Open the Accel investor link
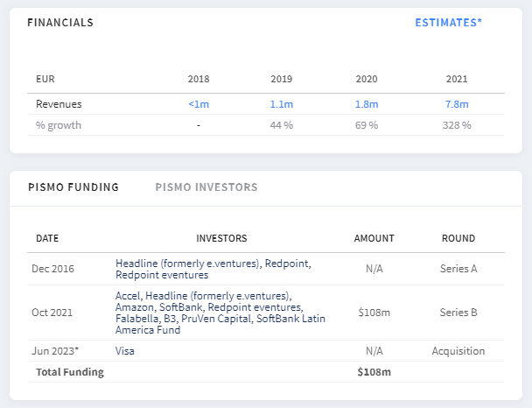 coord(128,296)
